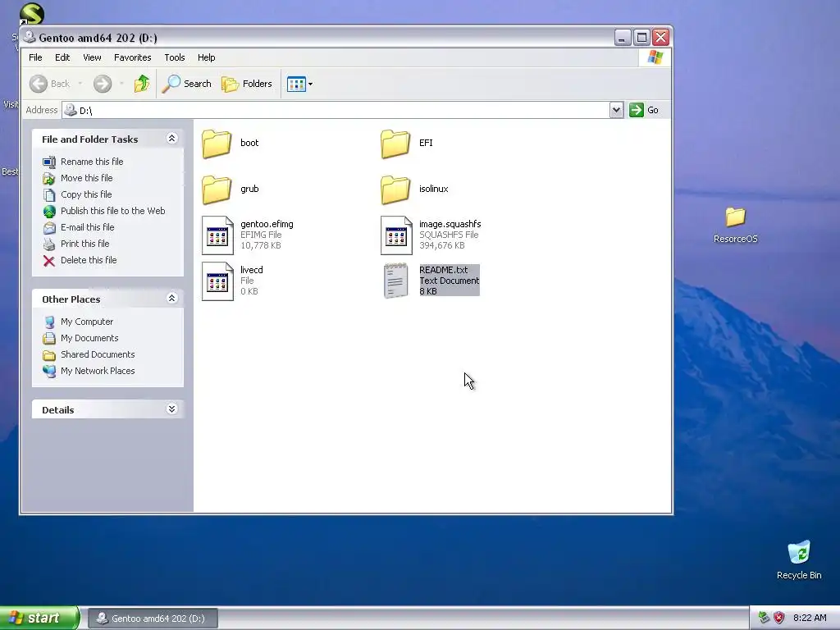Click the Up one level toolbar icon
The image size is (840, 630).
pyautogui.click(x=141, y=84)
